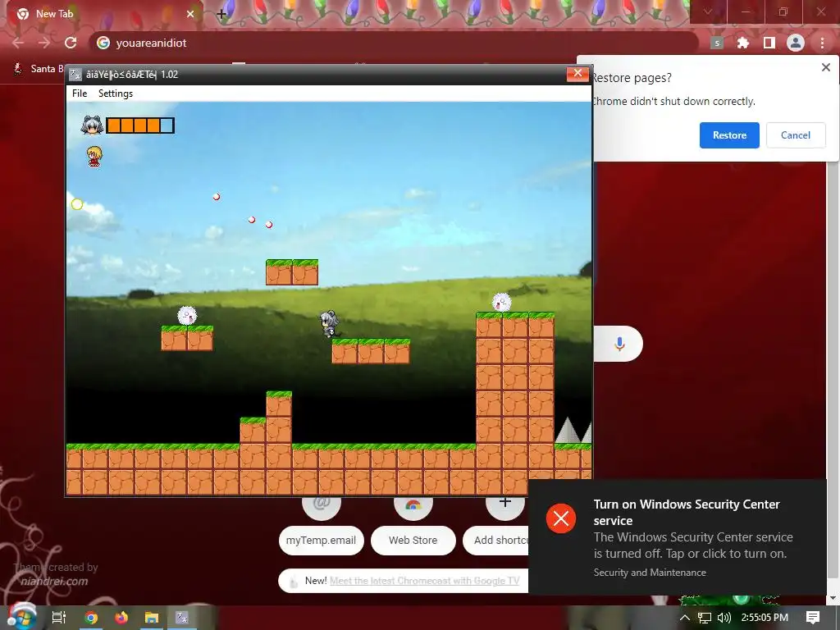Open a new Chrome tab with plus

[x=221, y=15]
